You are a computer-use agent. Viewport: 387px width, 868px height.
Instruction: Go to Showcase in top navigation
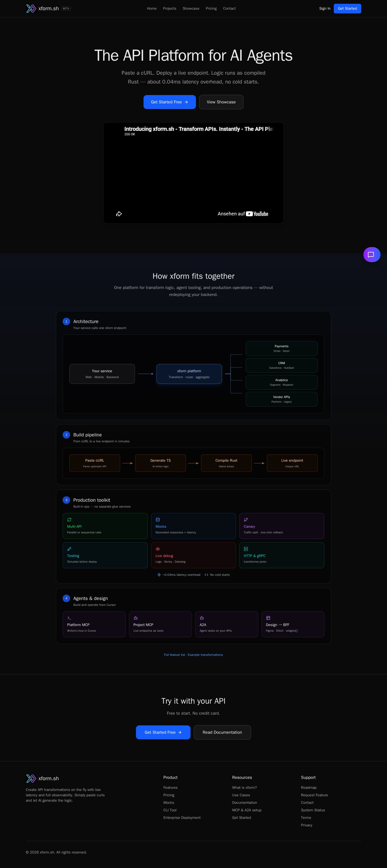191,8
